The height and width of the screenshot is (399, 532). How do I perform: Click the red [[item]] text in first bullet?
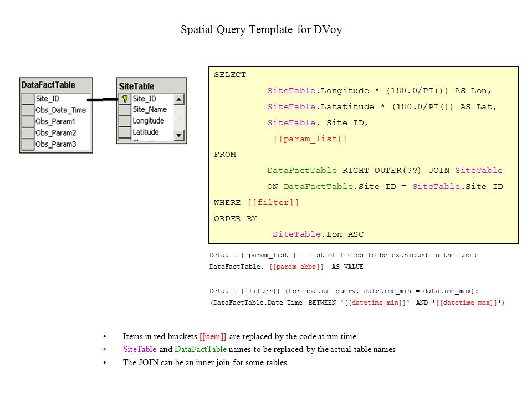click(213, 336)
